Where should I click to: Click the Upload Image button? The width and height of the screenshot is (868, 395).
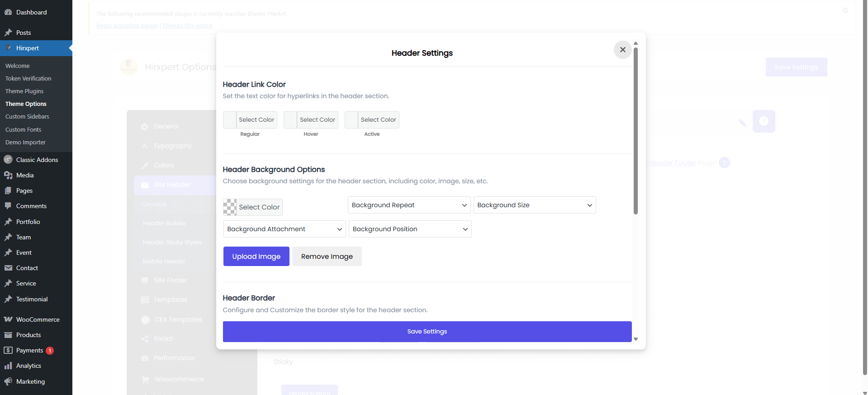point(256,257)
